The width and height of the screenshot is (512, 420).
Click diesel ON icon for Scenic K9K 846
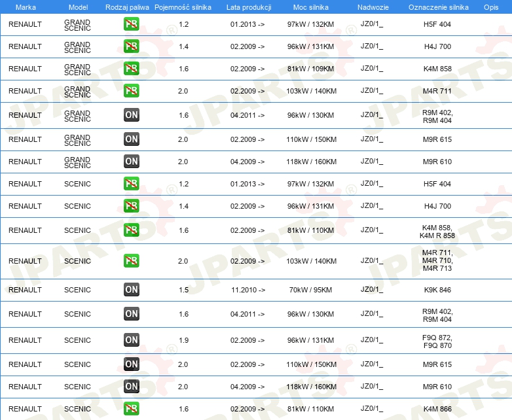(x=131, y=289)
